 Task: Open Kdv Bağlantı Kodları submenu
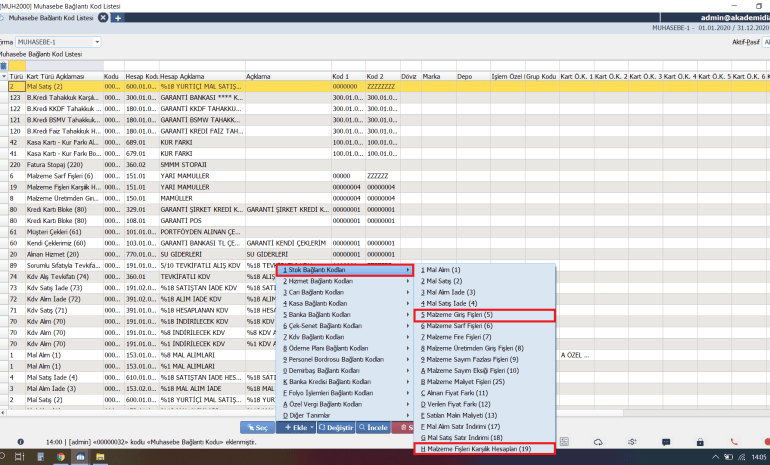(345, 337)
